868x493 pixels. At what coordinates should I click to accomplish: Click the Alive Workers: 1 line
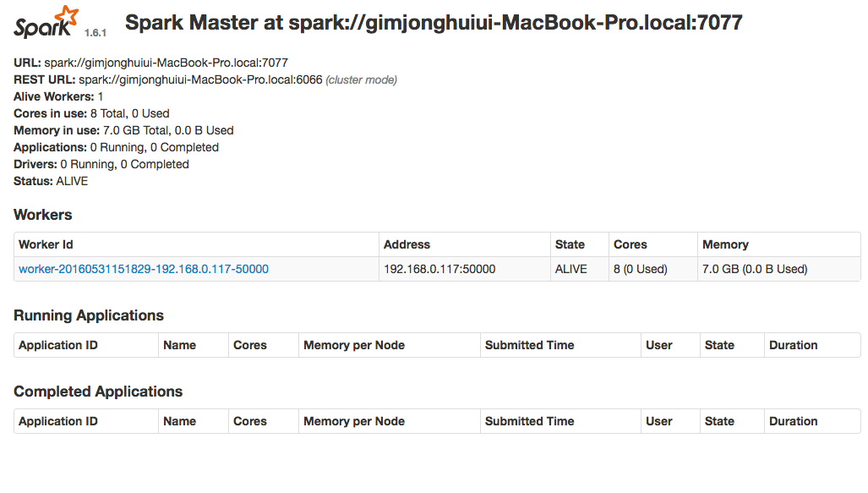point(58,96)
